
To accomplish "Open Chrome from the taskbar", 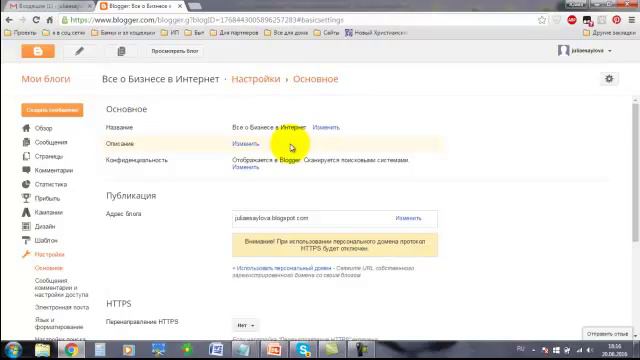I will coord(71,350).
